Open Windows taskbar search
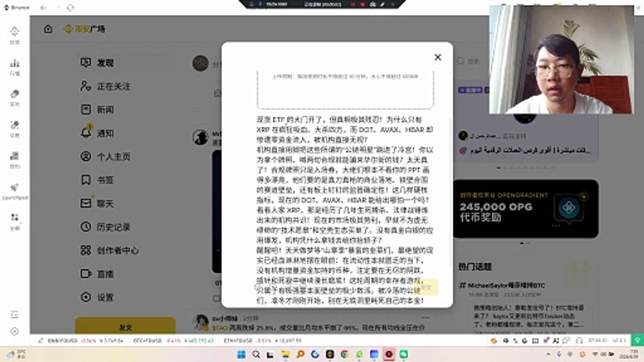This screenshot has height=362, width=644. point(256,354)
